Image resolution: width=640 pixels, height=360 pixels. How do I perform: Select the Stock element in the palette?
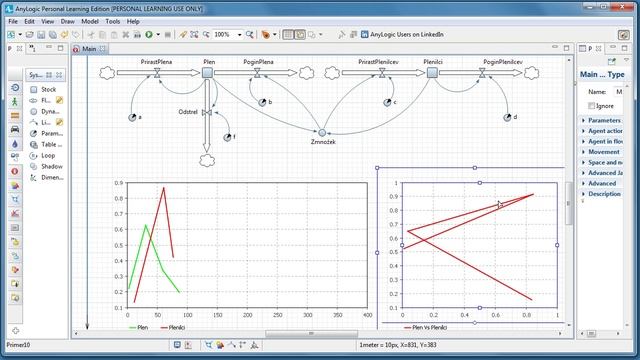point(43,89)
